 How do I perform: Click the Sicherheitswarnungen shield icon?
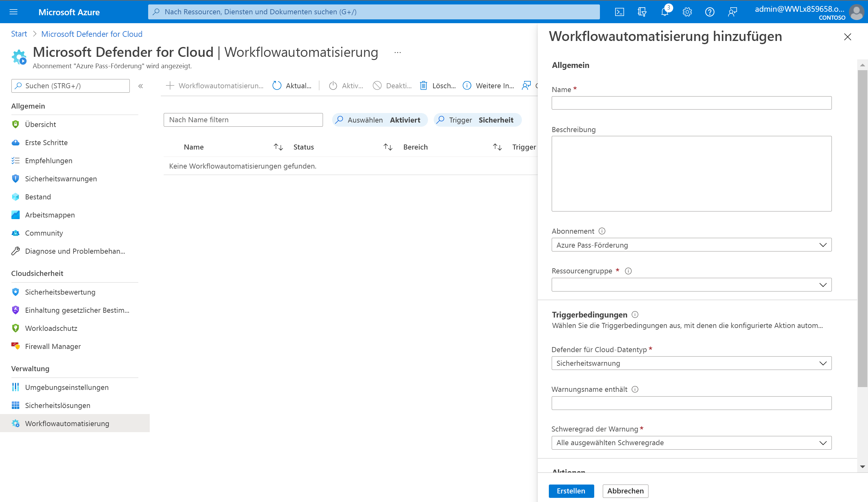(15, 178)
